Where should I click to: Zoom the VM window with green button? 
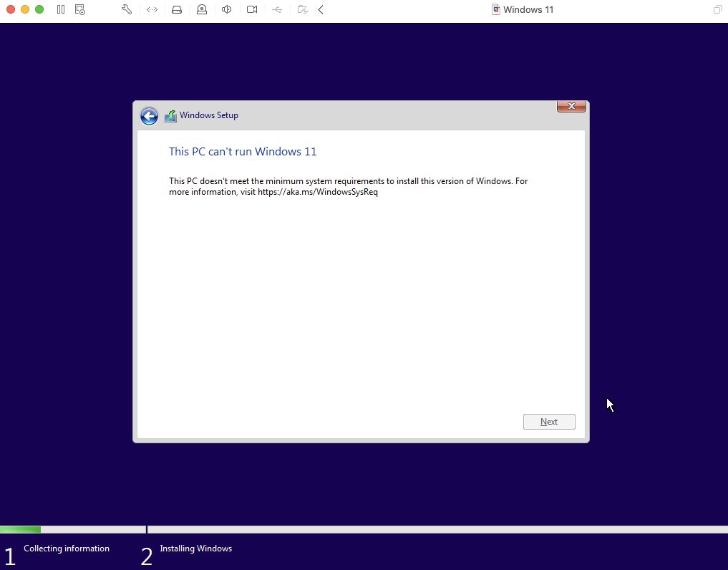coord(39,9)
